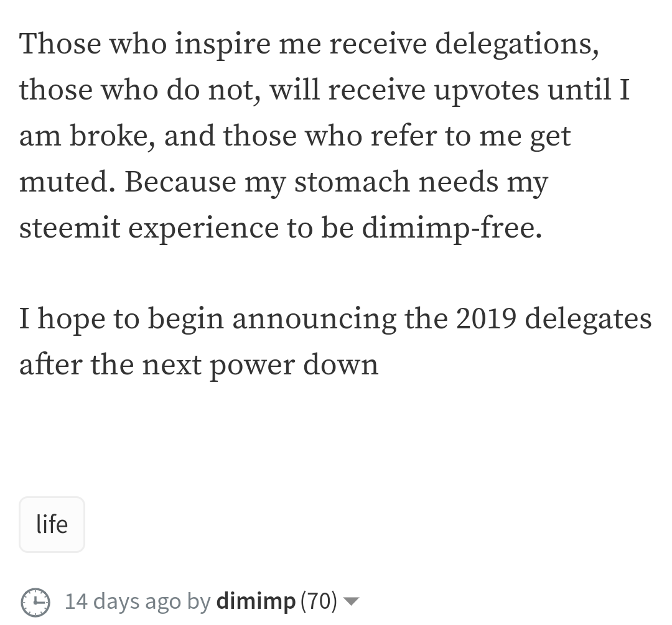Click the word "steemit" in the post
Screen dimensions: 672x625
pos(70,228)
